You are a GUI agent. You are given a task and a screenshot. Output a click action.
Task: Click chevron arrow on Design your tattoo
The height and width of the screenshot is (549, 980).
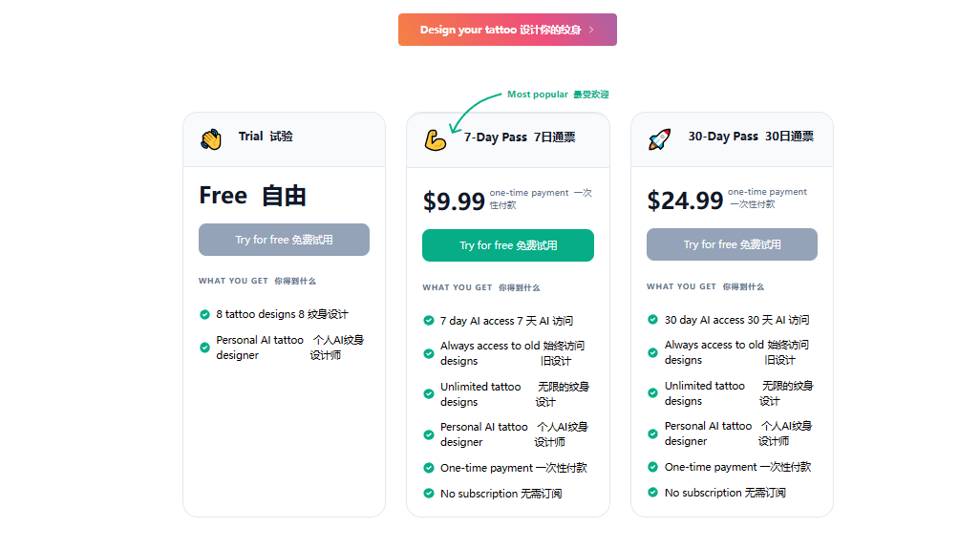coord(591,30)
